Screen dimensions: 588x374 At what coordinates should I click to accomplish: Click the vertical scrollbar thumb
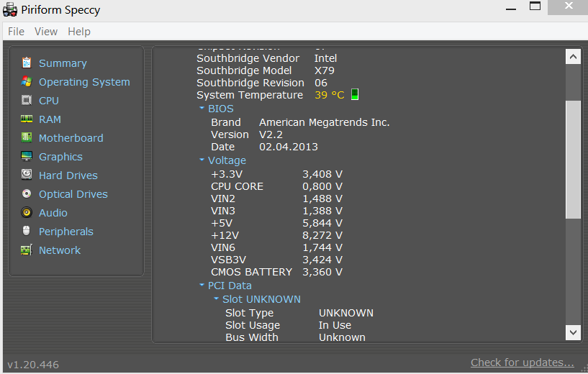[x=573, y=159]
